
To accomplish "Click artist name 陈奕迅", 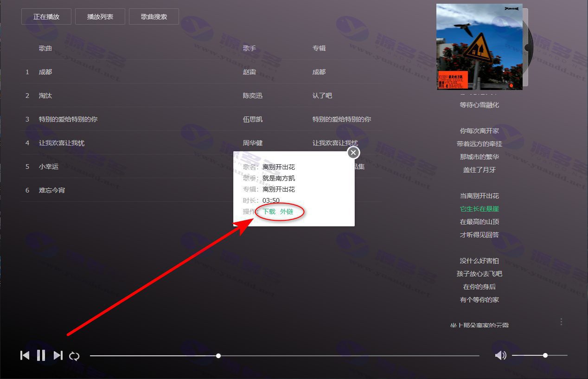I will 253,96.
